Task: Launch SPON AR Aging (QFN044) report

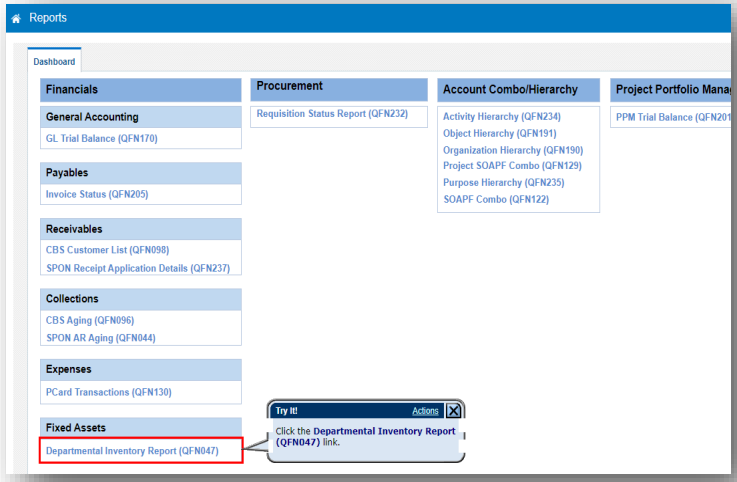Action: tap(100, 338)
